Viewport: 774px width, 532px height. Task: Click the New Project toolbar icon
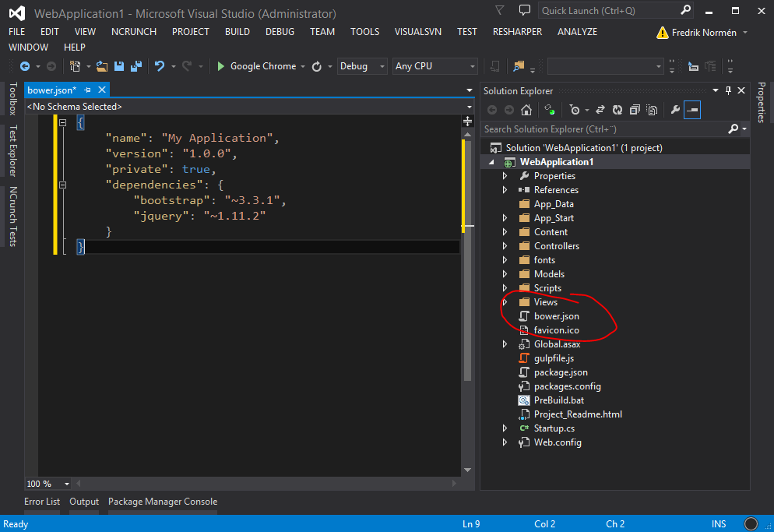point(75,66)
